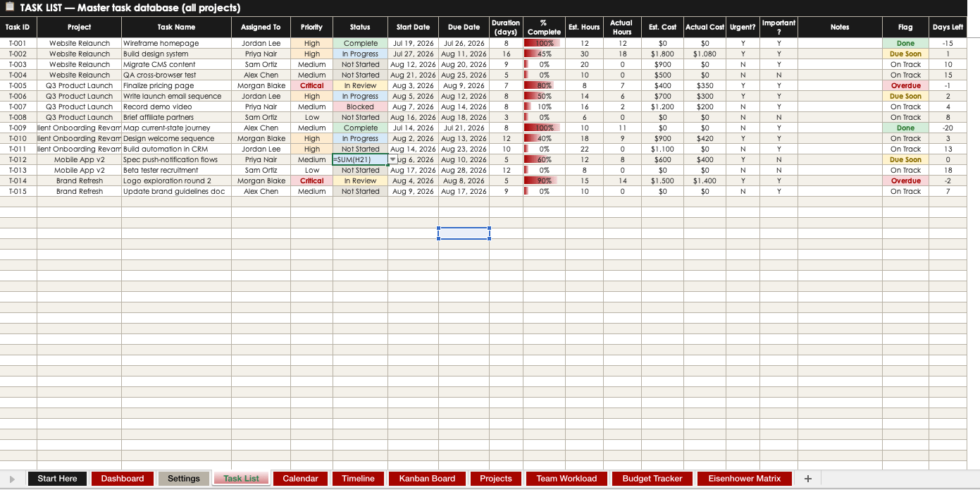Open the Dashboard sheet tab
Screen dimensions: 980x490
point(123,479)
